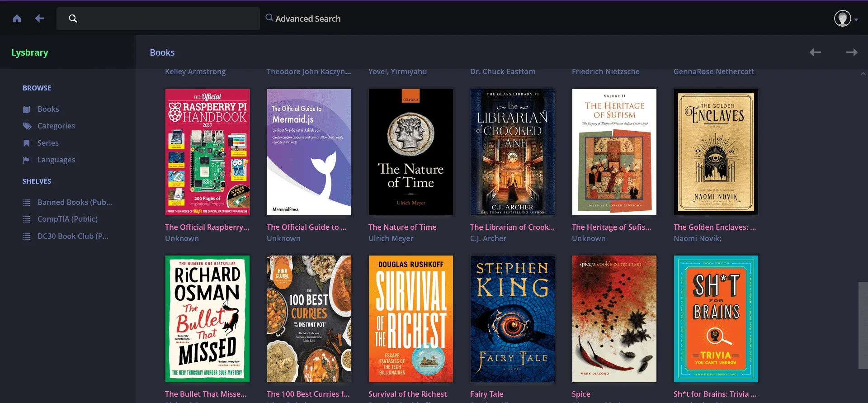The height and width of the screenshot is (403, 868).
Task: Open Survival of the Richest cover
Action: tap(411, 319)
